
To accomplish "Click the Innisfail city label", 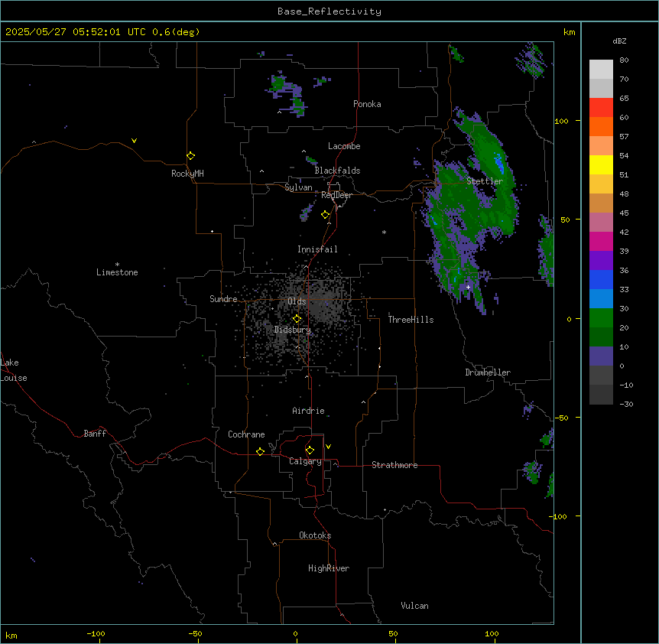I will click(317, 249).
